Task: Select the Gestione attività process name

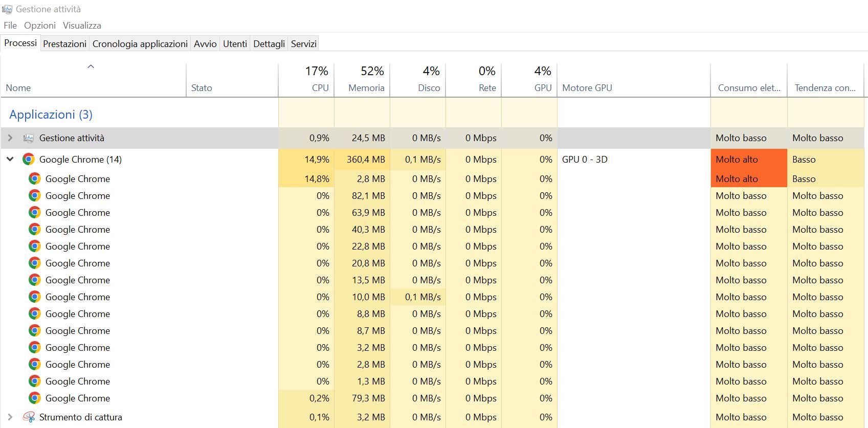Action: 72,138
